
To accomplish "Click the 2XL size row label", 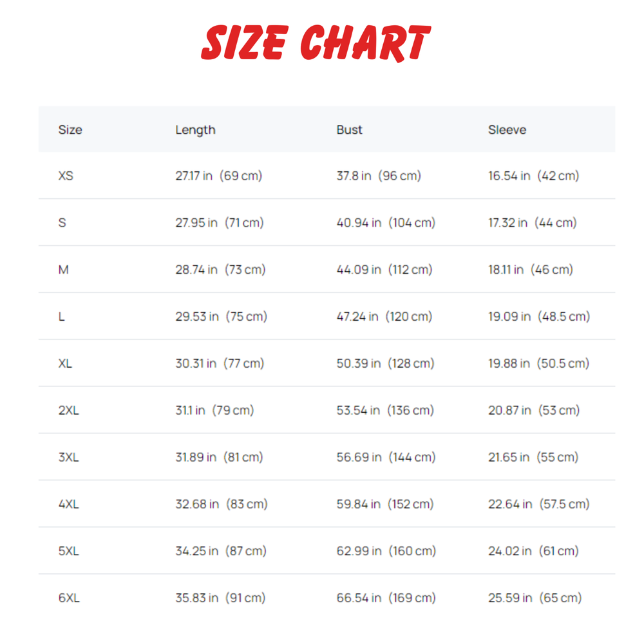I will (x=68, y=410).
